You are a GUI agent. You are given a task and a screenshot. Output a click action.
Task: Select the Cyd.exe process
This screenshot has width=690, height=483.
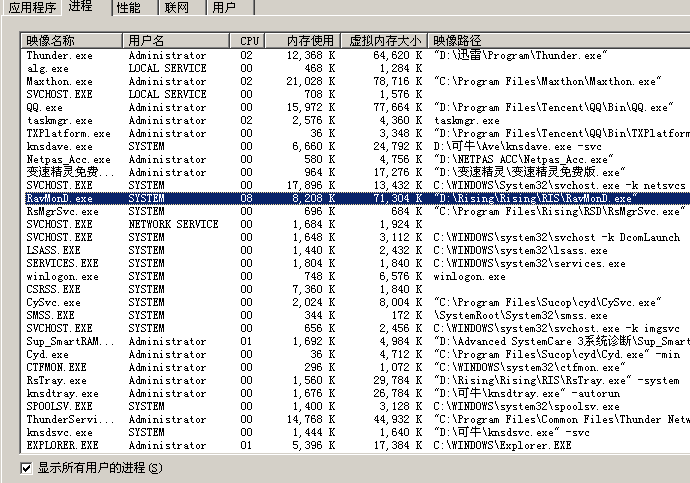356,354
